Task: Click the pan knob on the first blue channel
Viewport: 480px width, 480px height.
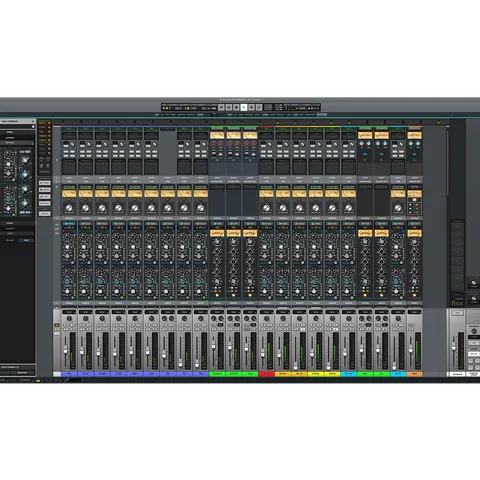Action: tap(69, 319)
